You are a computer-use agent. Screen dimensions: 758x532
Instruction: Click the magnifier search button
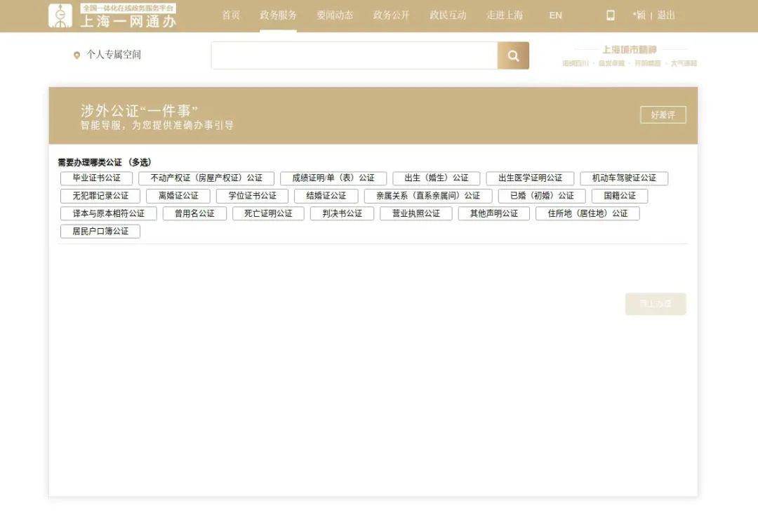[x=513, y=56]
